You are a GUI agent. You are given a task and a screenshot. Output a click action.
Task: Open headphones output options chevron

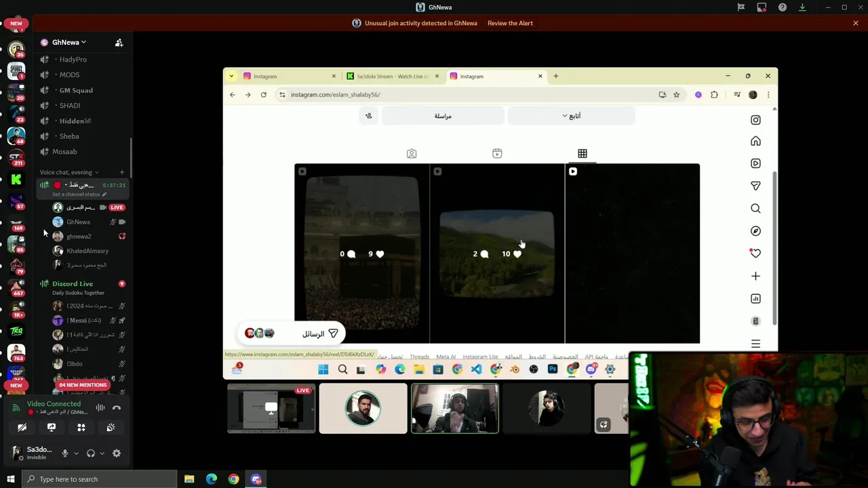(x=102, y=453)
